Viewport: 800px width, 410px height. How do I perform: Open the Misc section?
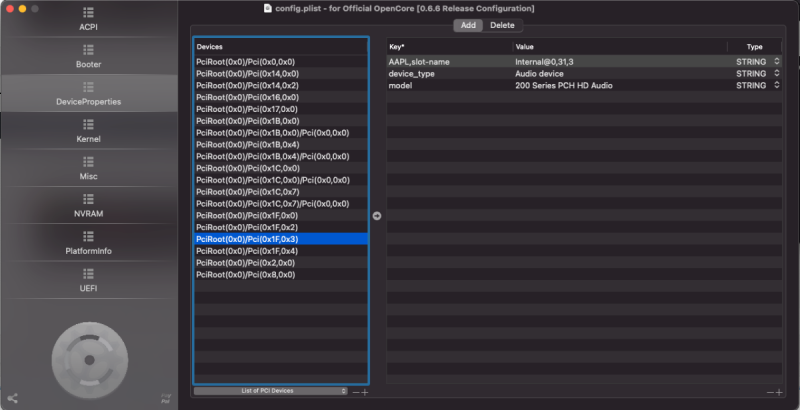tap(88, 168)
